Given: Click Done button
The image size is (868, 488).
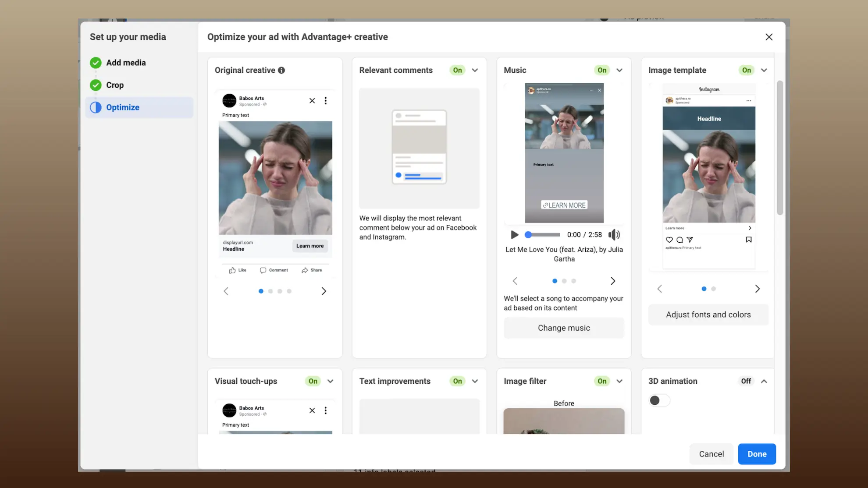Looking at the screenshot, I should click(x=757, y=454).
